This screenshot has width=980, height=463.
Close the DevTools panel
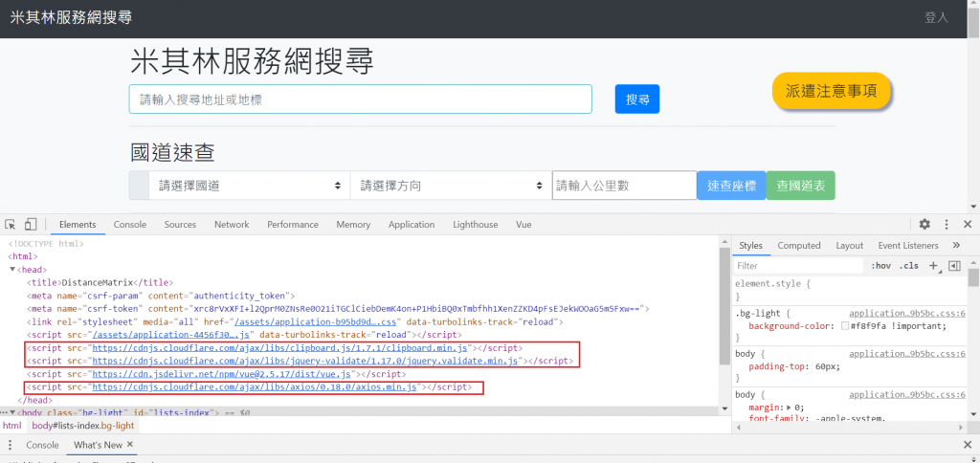(x=968, y=224)
